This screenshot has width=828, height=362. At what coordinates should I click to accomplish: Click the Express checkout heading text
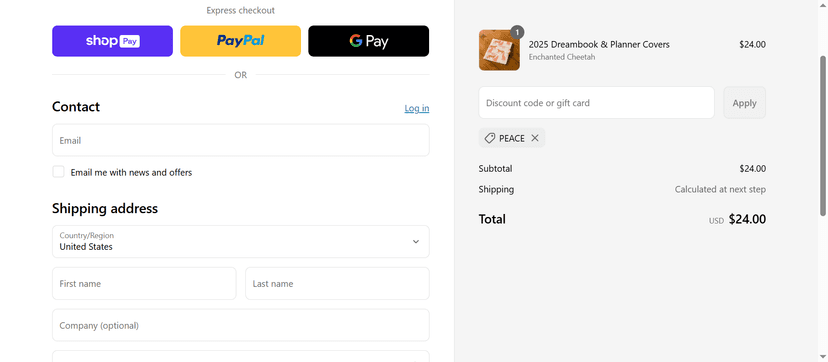240,11
